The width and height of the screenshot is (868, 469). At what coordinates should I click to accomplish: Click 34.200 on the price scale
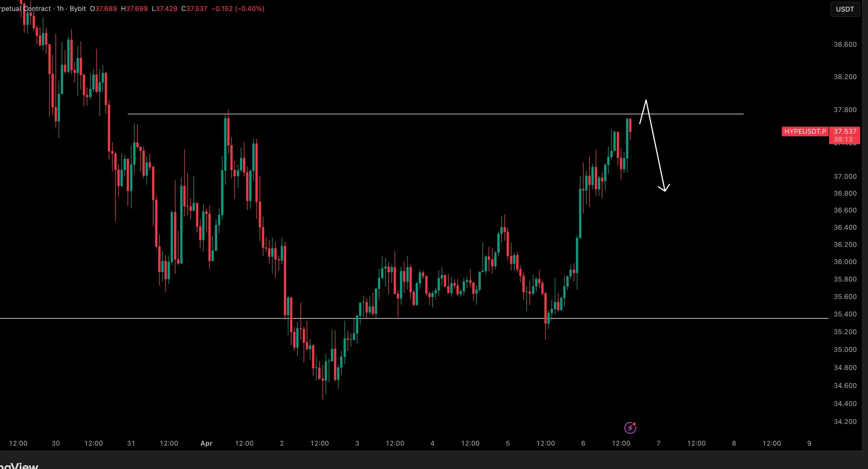(845, 421)
